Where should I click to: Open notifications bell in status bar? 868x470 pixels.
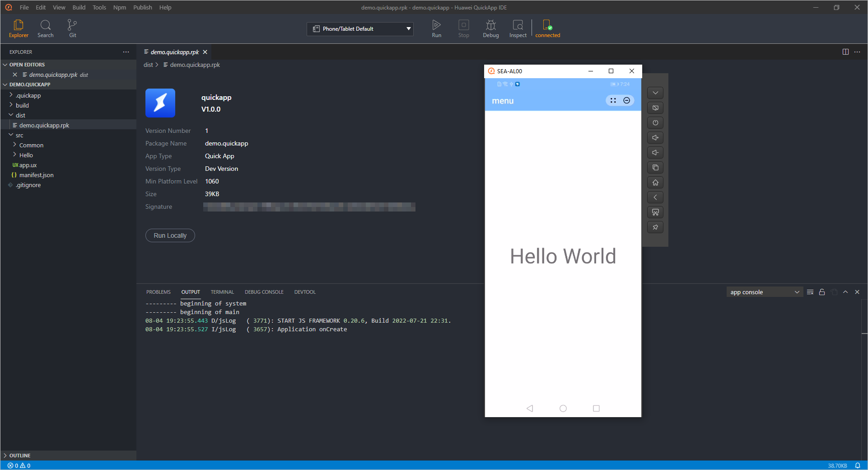pyautogui.click(x=857, y=465)
